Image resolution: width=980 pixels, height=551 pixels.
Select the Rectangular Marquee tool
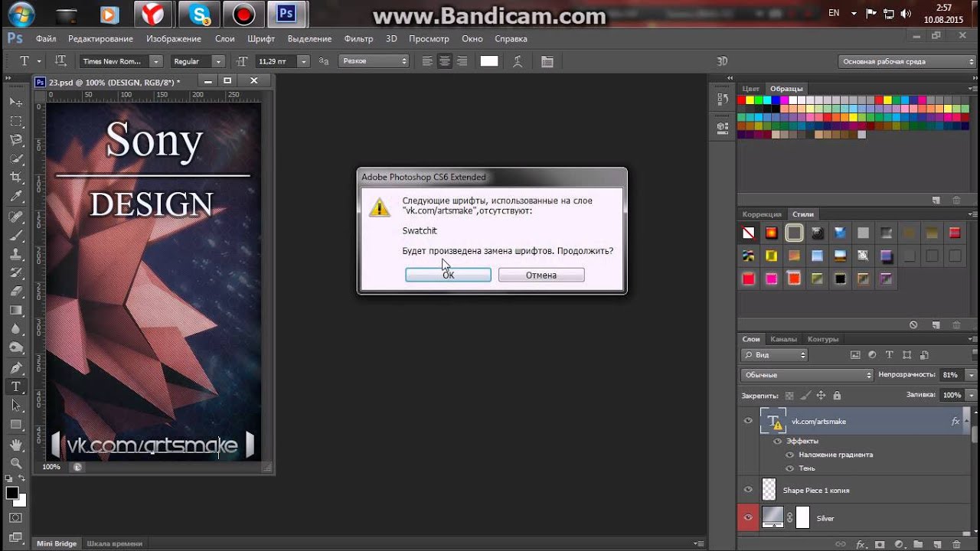click(16, 121)
